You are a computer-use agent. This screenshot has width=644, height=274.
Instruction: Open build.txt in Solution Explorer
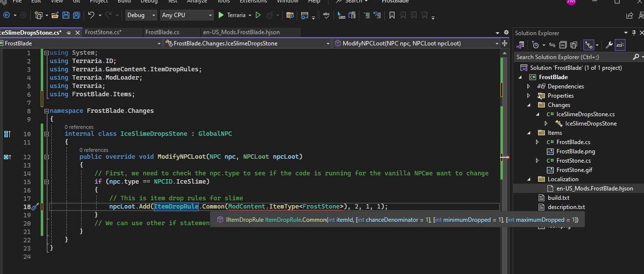click(558, 198)
